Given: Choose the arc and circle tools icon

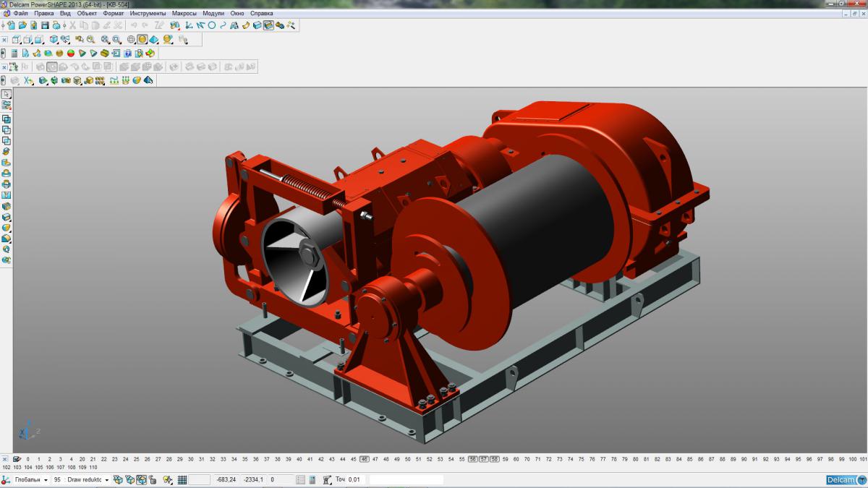Looking at the screenshot, I should 212,25.
